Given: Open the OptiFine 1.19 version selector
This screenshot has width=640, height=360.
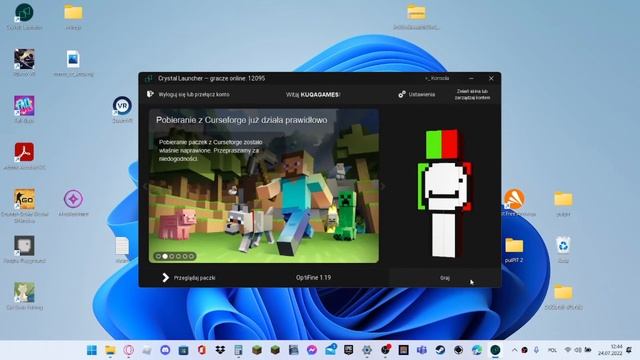Looking at the screenshot, I should pyautogui.click(x=313, y=278).
